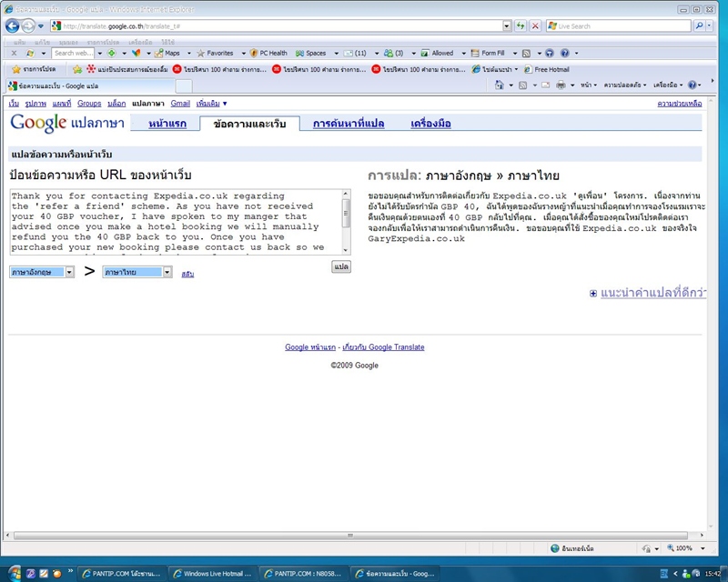Click the text box vertical scrollbar thumb
728x582 pixels.
coord(346,214)
